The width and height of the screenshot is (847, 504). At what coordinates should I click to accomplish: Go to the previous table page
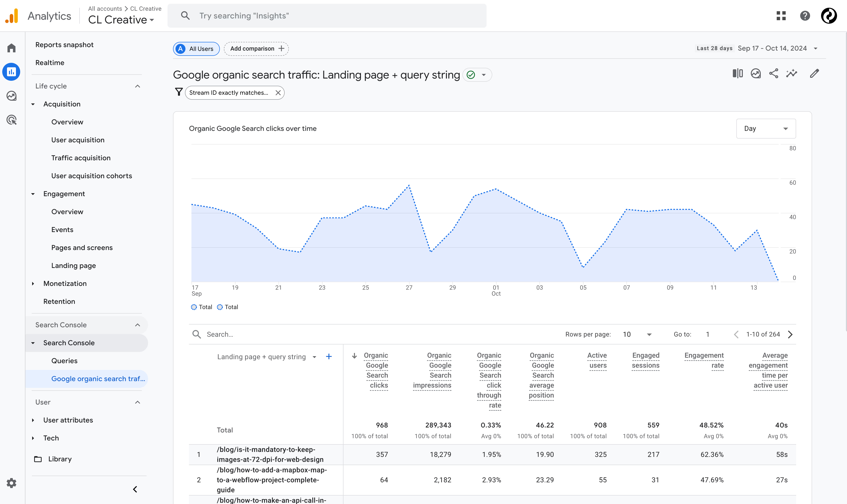(736, 335)
